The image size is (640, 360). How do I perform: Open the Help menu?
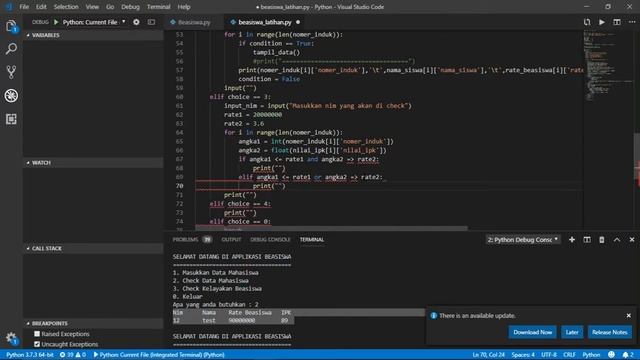184,7
